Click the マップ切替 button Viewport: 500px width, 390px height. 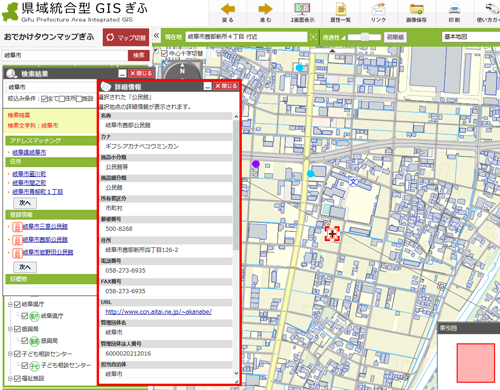(126, 37)
